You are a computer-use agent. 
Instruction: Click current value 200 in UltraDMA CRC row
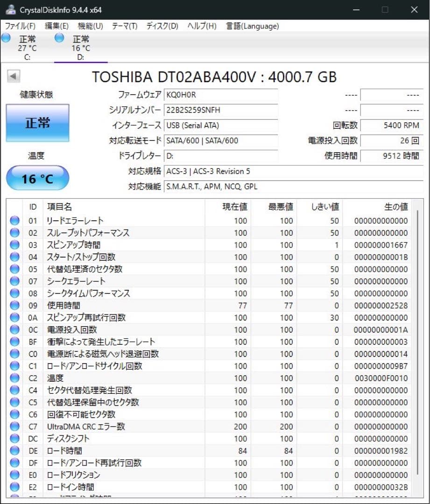(240, 427)
